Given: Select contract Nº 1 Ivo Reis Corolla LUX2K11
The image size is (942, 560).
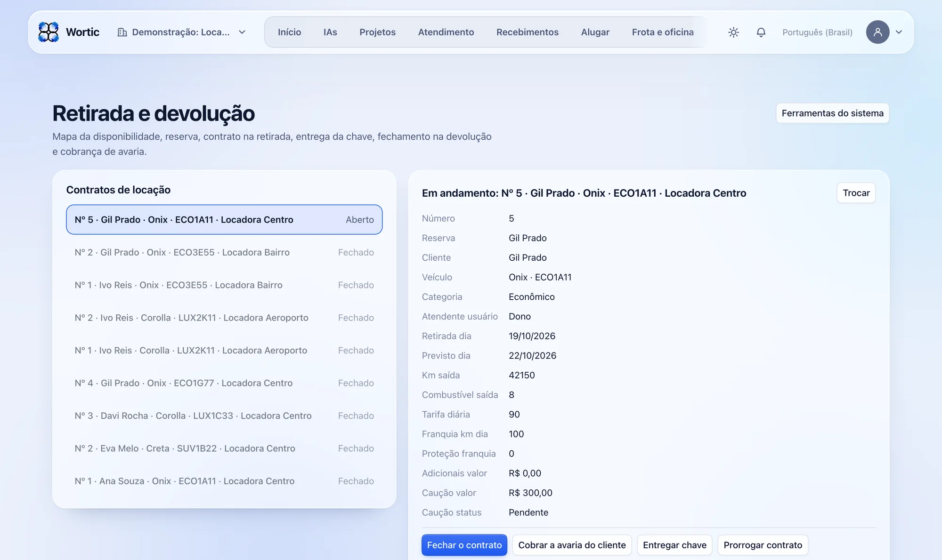Looking at the screenshot, I should 224,350.
